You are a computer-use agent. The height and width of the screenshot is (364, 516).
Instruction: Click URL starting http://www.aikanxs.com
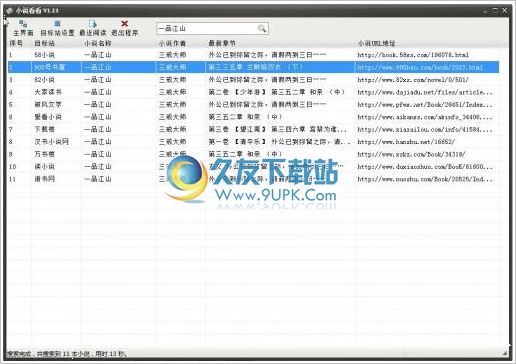(425, 117)
